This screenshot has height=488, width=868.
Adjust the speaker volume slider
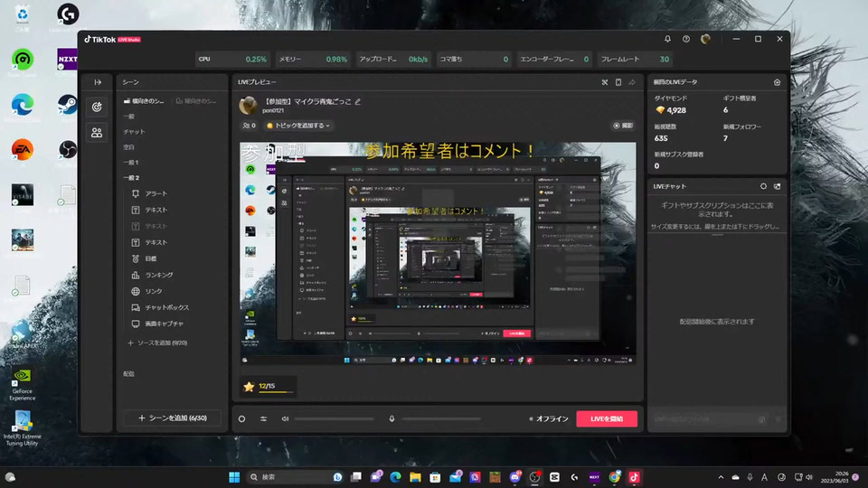pyautogui.click(x=335, y=418)
